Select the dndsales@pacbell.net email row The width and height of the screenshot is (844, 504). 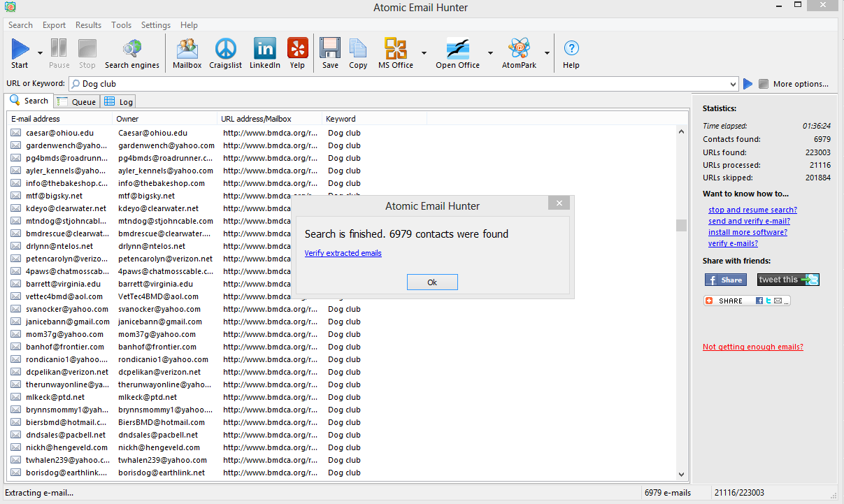click(x=341, y=435)
